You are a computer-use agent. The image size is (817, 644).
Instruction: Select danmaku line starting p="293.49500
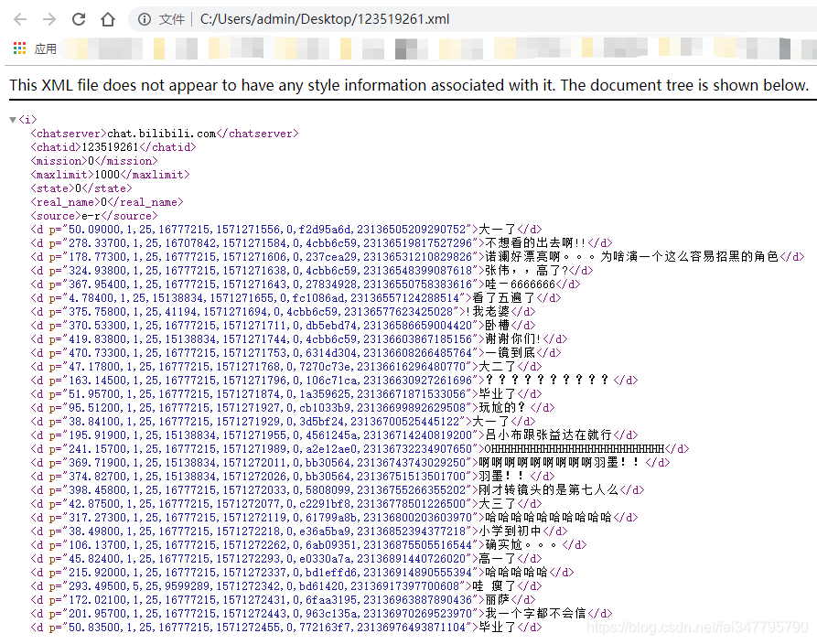tap(286, 585)
